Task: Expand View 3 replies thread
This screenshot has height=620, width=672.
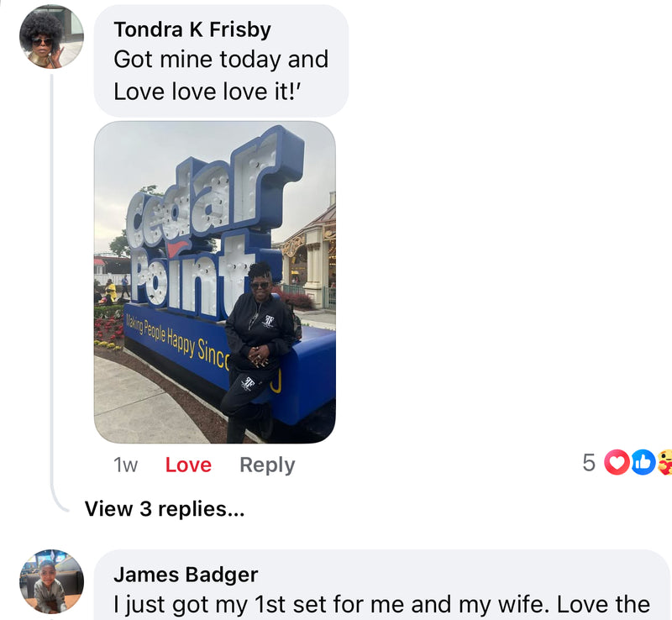Action: coord(165,509)
